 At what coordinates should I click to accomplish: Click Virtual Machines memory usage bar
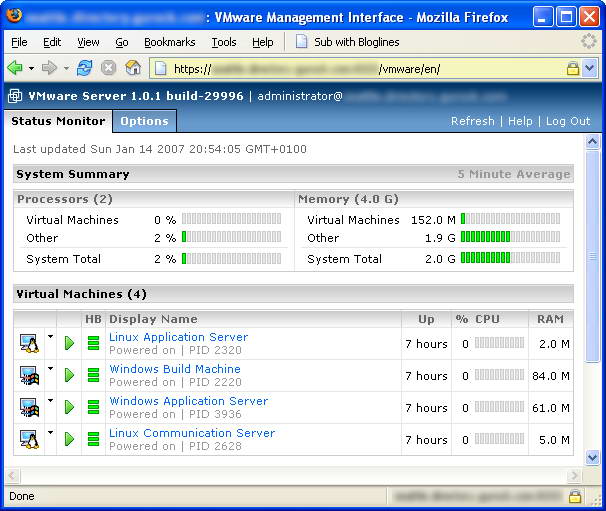pyautogui.click(x=510, y=219)
